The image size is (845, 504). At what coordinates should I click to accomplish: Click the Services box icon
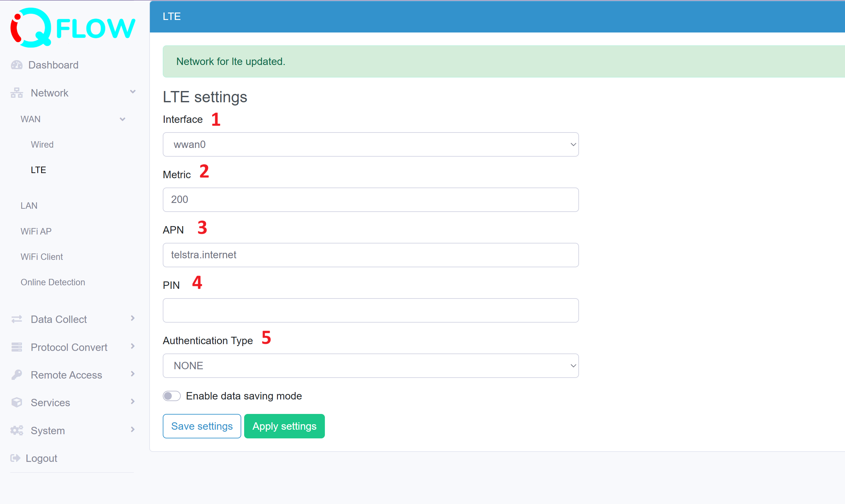(x=16, y=402)
